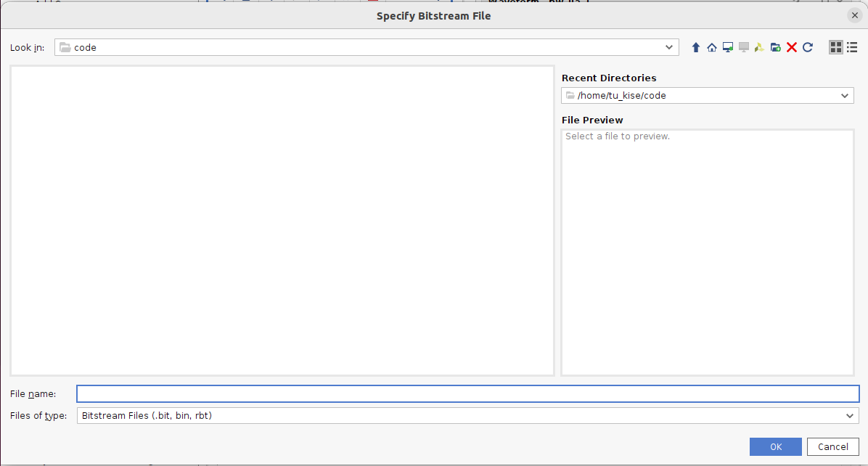The height and width of the screenshot is (466, 868).
Task: Refresh the file listing
Action: [808, 47]
